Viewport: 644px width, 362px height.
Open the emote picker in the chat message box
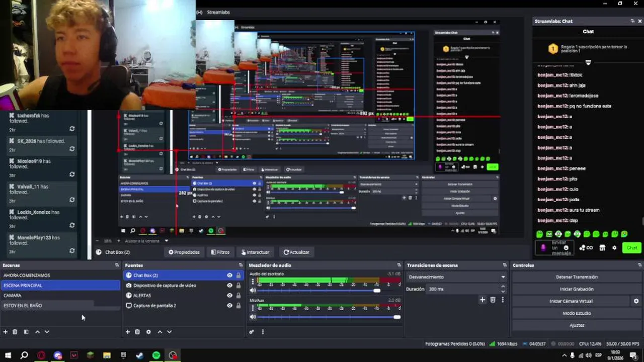(x=566, y=248)
